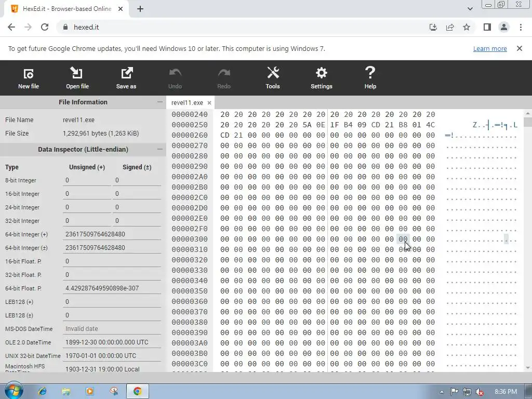Viewport: 532px width, 399px height.
Task: Create a new file in HexEd.it
Action: pos(29,78)
